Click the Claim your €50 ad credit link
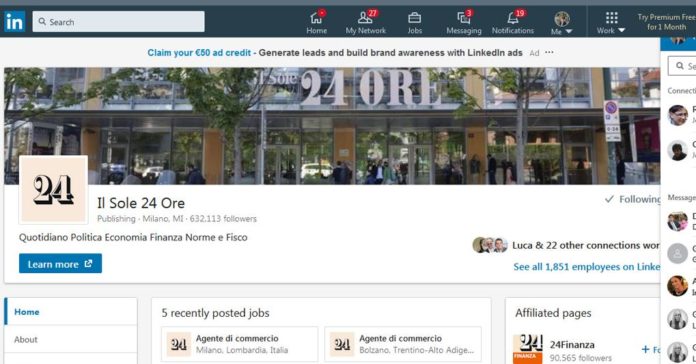 click(199, 52)
